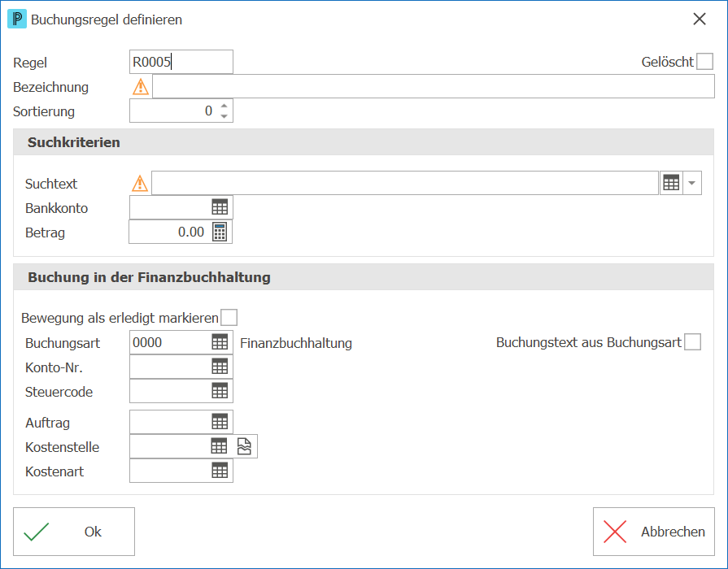Expand the Suchtext dropdown arrow
Viewport: 728px width, 569px height.
pyautogui.click(x=691, y=183)
